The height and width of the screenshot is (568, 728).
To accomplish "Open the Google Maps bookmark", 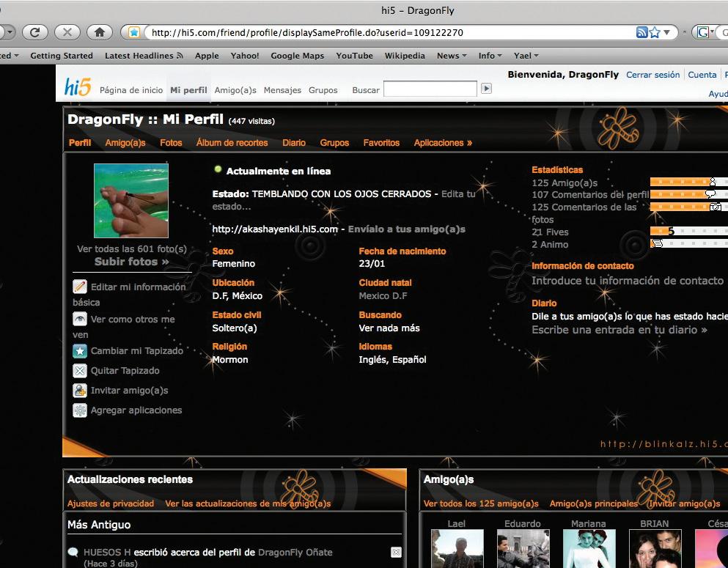I will click(x=297, y=56).
